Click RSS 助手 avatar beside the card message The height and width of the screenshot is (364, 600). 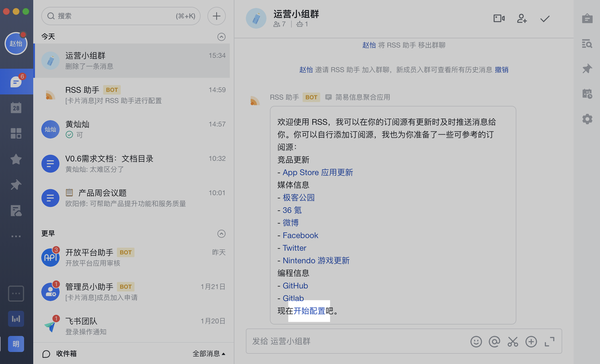click(x=255, y=100)
